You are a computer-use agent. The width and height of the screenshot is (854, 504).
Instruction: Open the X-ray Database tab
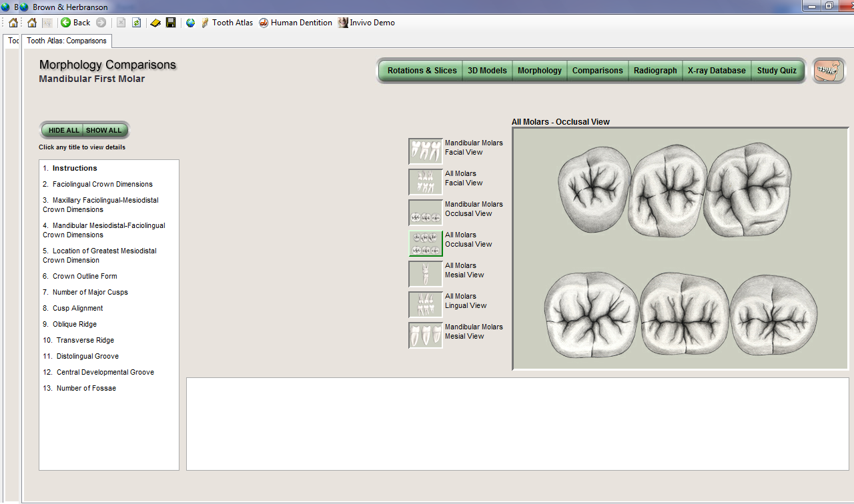(x=717, y=71)
